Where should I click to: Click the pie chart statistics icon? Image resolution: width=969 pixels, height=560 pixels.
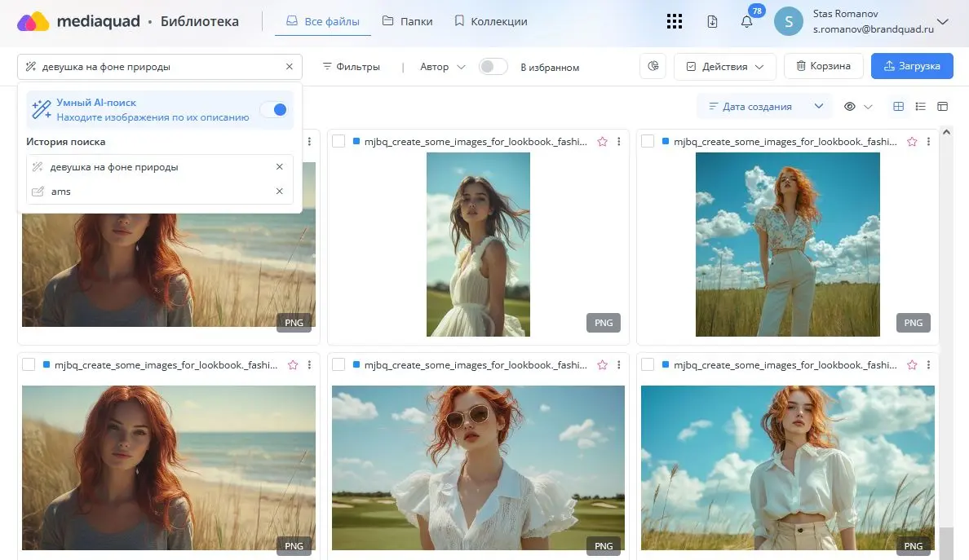[x=653, y=67]
